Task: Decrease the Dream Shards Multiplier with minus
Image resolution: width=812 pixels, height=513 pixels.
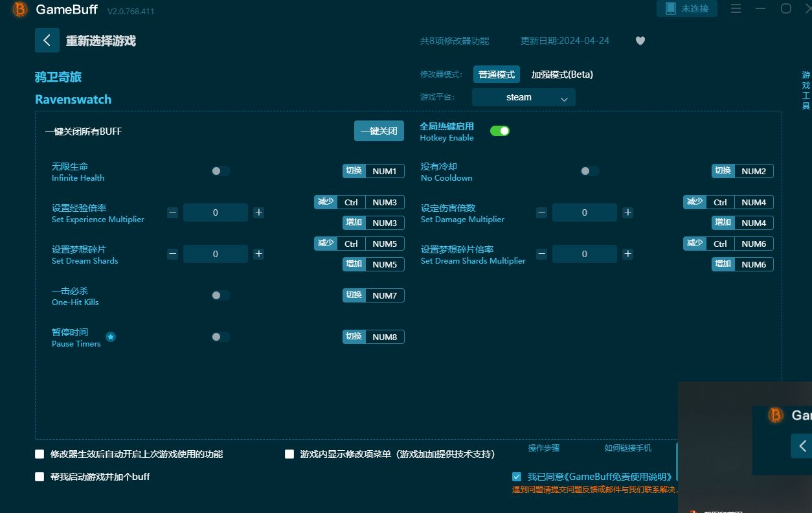Action: click(542, 254)
